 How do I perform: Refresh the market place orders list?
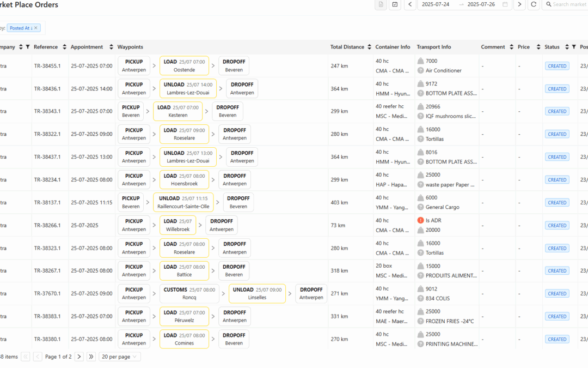point(534,4)
